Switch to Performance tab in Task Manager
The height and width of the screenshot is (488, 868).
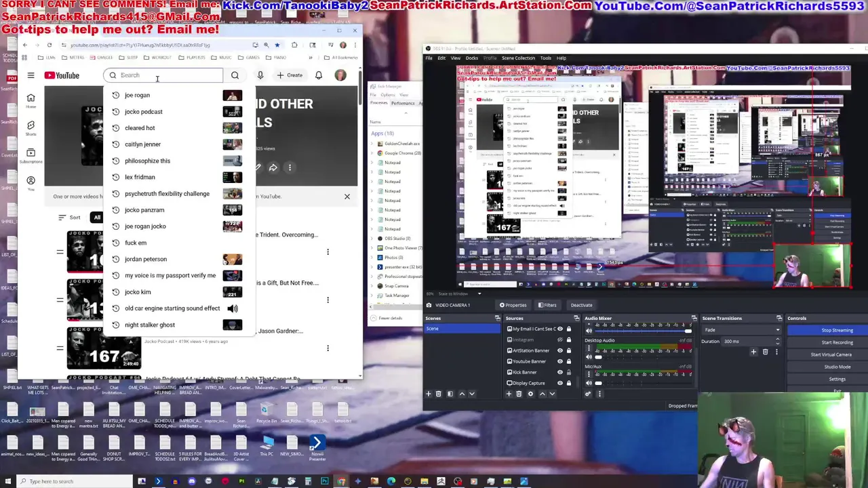403,103
